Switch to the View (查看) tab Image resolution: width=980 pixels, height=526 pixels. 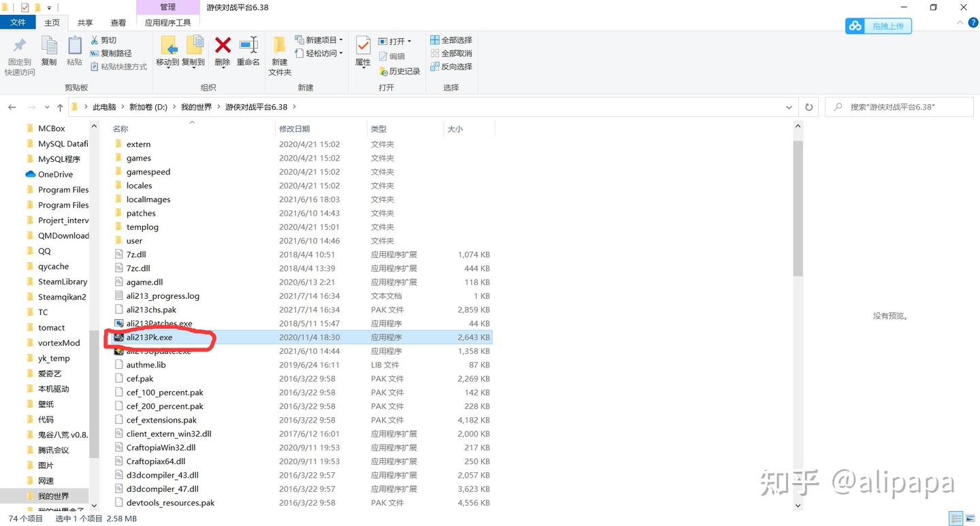coord(118,22)
